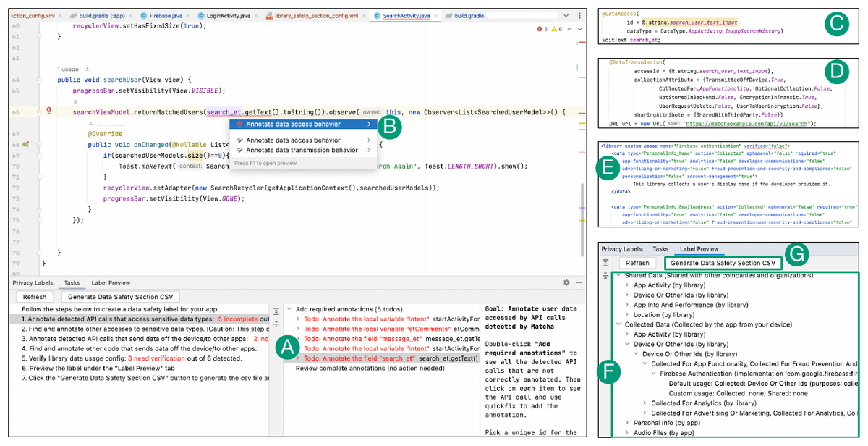
Task: Hide the Privacy Labels tool window
Action: pos(579,283)
